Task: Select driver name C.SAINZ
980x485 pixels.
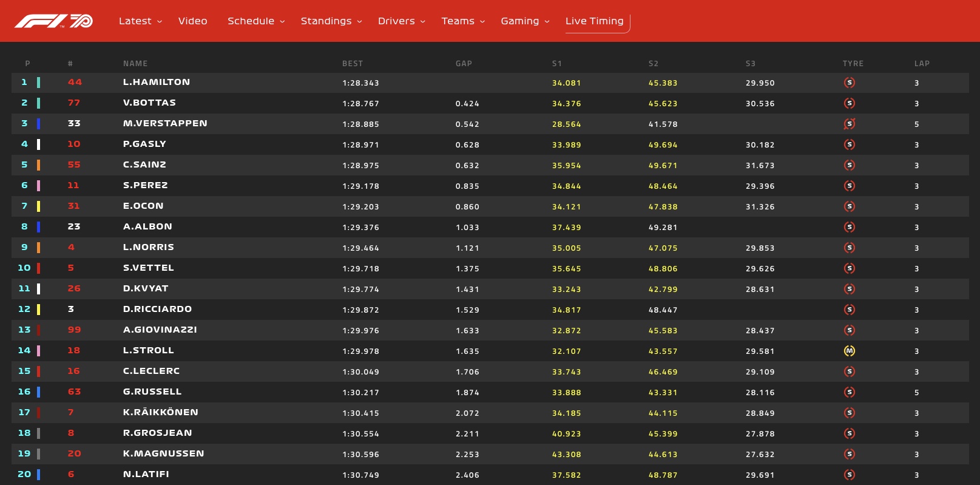Action: coord(144,164)
